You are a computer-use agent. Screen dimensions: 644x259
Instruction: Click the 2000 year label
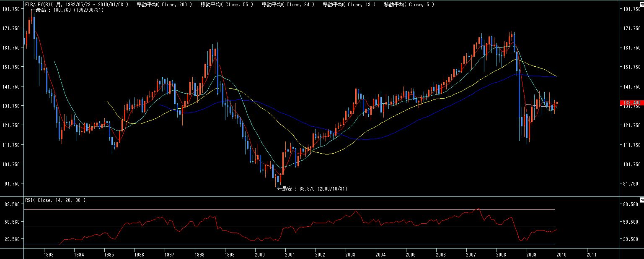point(260,254)
